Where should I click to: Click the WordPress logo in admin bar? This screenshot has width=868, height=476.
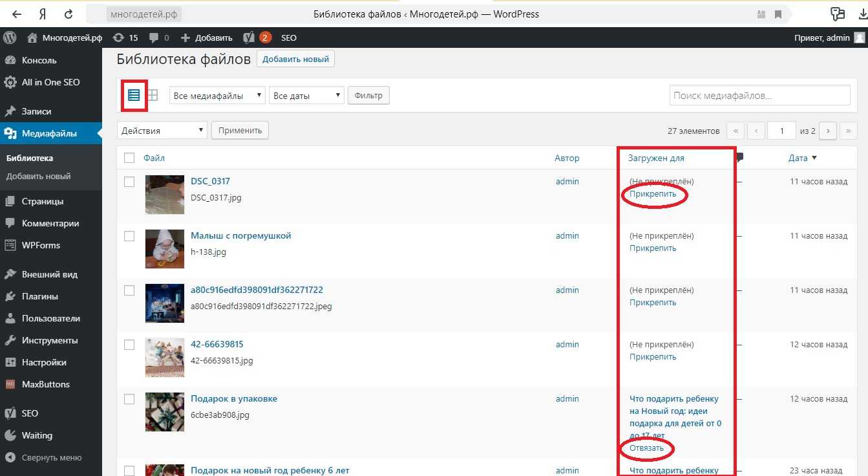(10, 38)
